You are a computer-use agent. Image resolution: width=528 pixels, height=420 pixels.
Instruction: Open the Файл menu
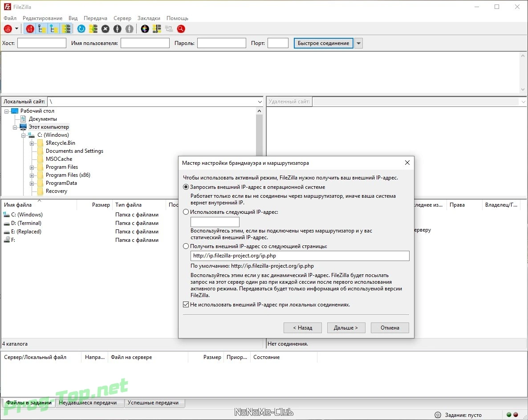[10, 18]
